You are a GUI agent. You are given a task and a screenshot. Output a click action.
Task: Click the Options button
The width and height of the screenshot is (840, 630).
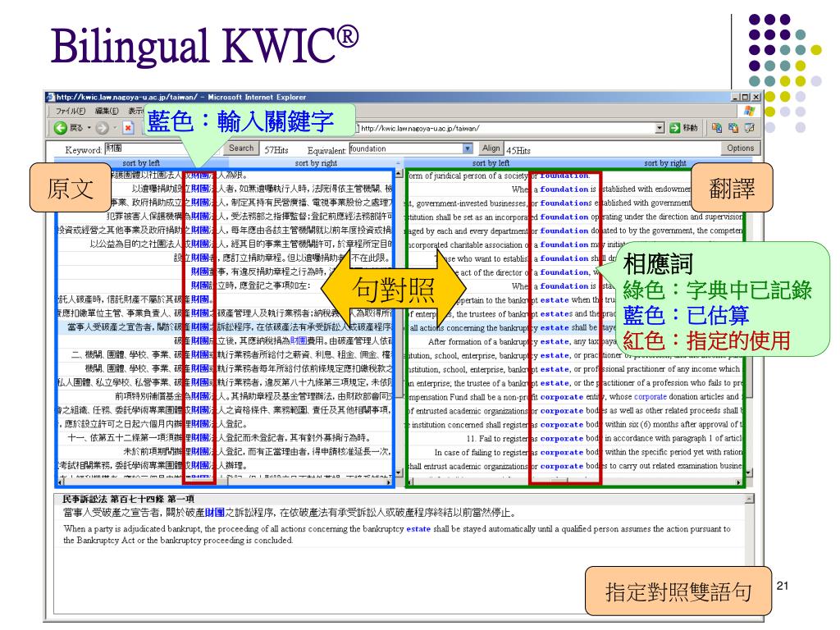(x=740, y=148)
